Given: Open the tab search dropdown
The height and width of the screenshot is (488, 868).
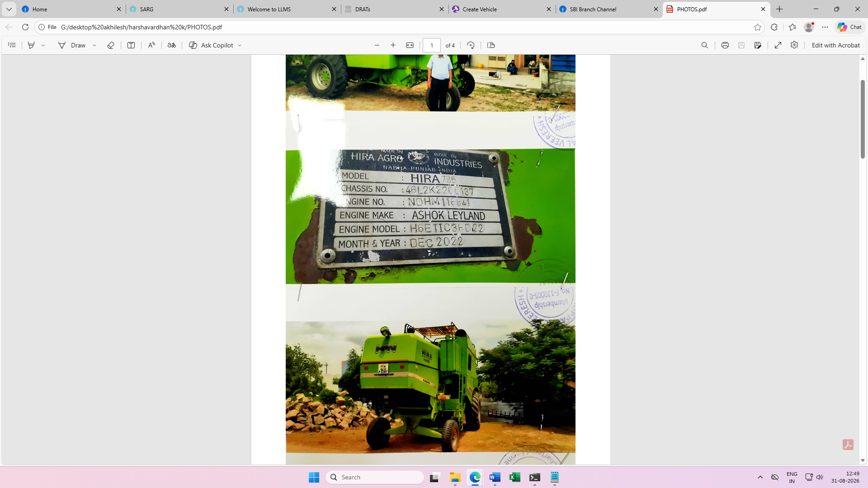Looking at the screenshot, I should click(x=9, y=9).
